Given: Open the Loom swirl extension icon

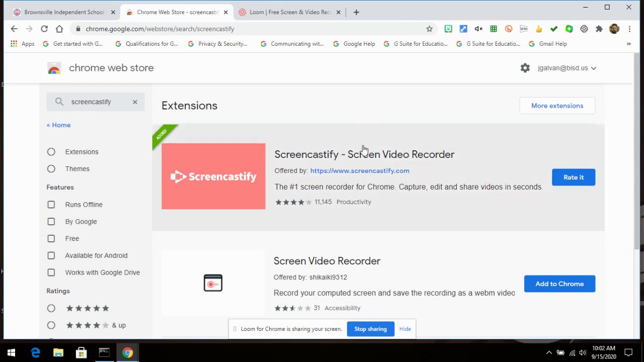Looking at the screenshot, I should click(x=584, y=29).
